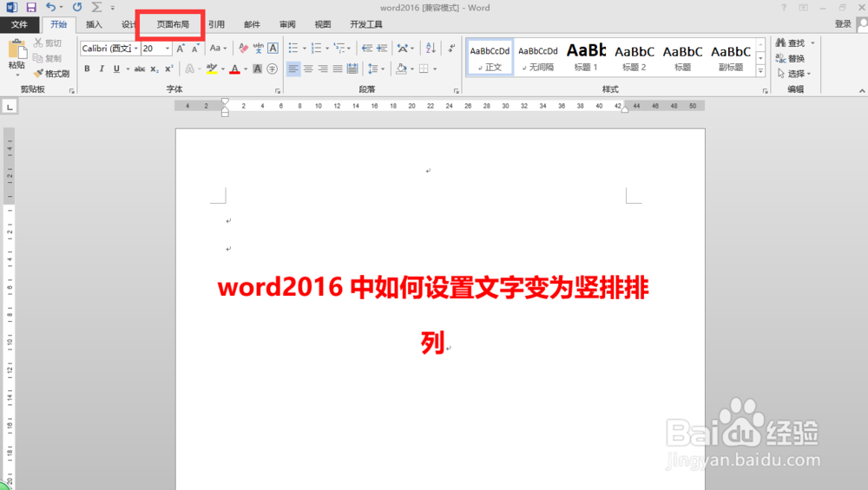Center the paragraph text
Screen dimensions: 868x490
[308, 69]
